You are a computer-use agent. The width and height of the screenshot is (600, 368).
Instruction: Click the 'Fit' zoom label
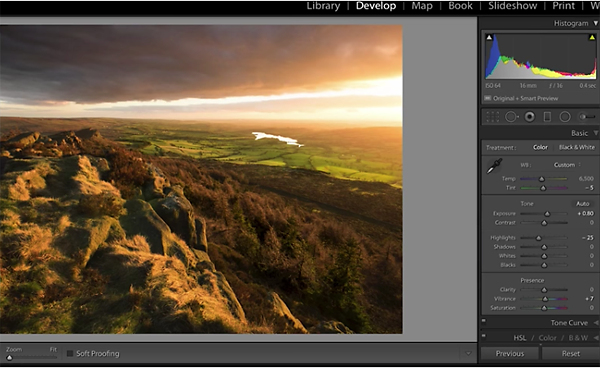(53, 349)
